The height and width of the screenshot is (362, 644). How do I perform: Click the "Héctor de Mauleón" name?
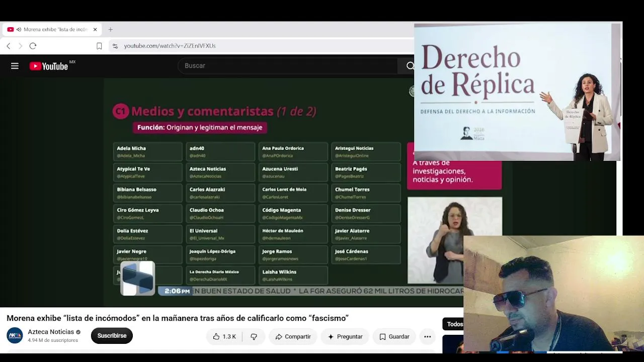pos(283,231)
